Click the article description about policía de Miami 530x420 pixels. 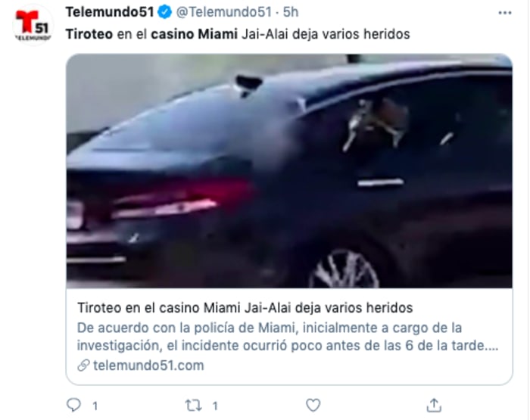point(288,337)
